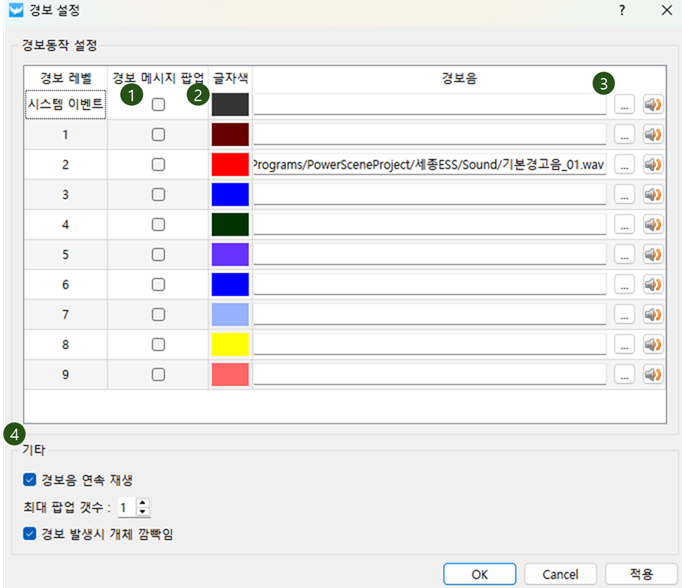The height and width of the screenshot is (588, 682).
Task: Toggle 경보음 연속 재생 checkbox
Action: click(x=29, y=479)
